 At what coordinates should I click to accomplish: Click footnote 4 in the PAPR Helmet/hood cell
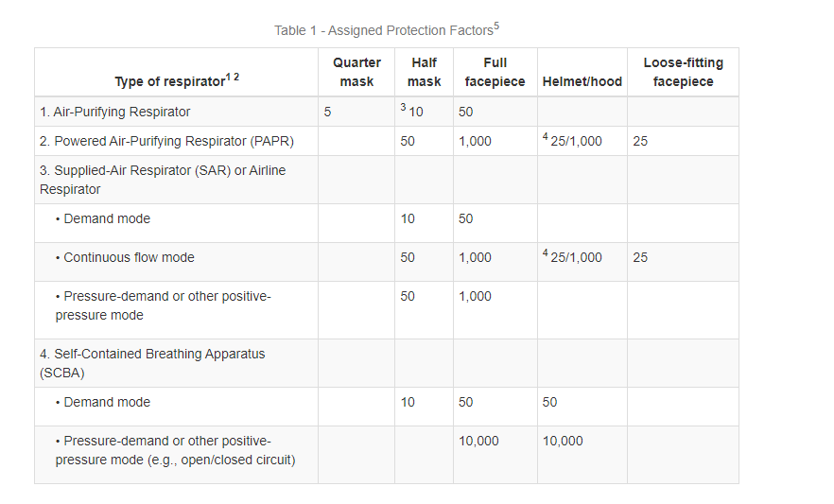(546, 137)
